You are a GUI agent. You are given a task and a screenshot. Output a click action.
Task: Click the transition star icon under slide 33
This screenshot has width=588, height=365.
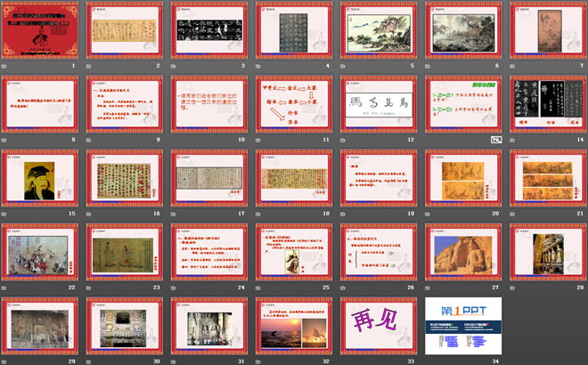click(x=343, y=361)
